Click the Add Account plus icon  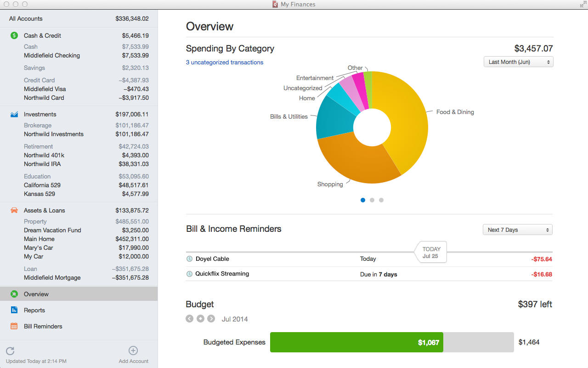point(133,351)
